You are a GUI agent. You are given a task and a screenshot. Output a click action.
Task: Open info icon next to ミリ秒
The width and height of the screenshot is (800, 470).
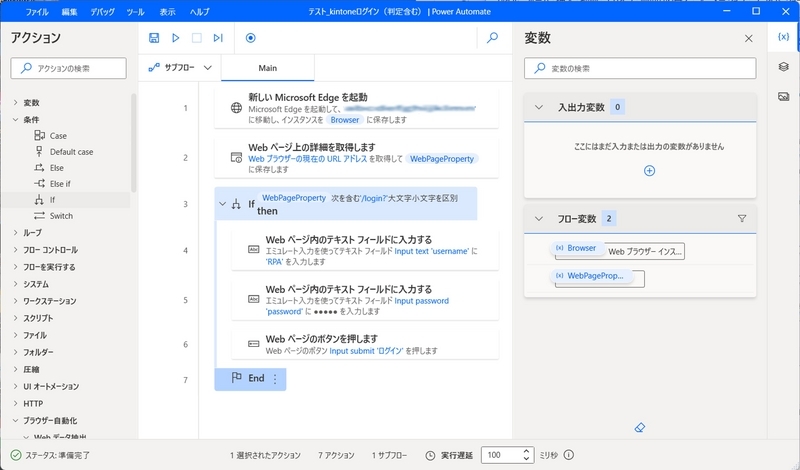point(569,455)
